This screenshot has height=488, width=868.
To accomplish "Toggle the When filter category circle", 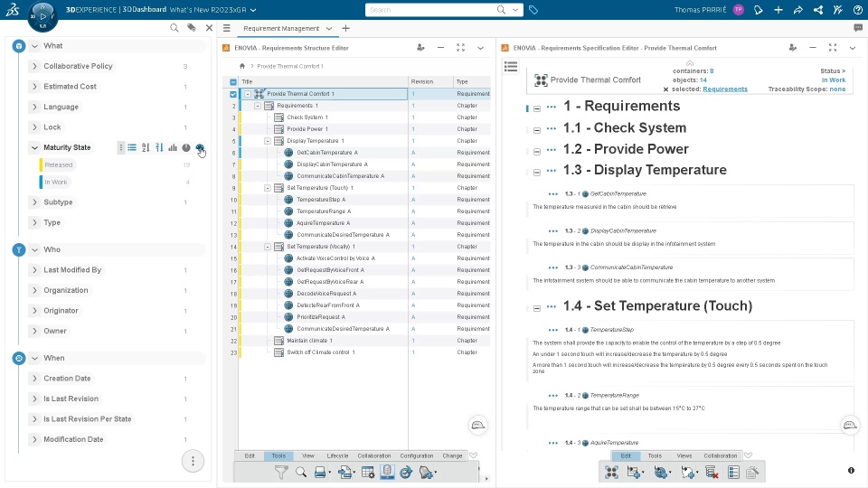I will (x=19, y=358).
